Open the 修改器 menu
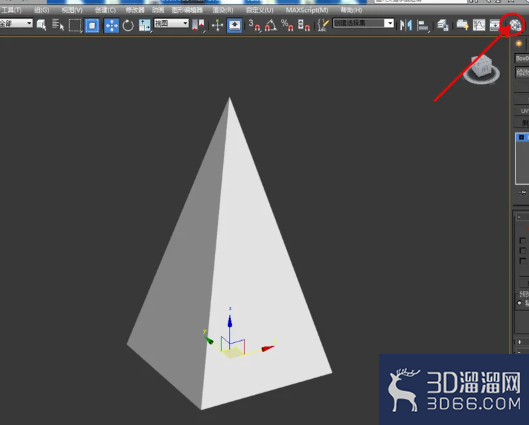The width and height of the screenshot is (529, 425). click(x=135, y=10)
